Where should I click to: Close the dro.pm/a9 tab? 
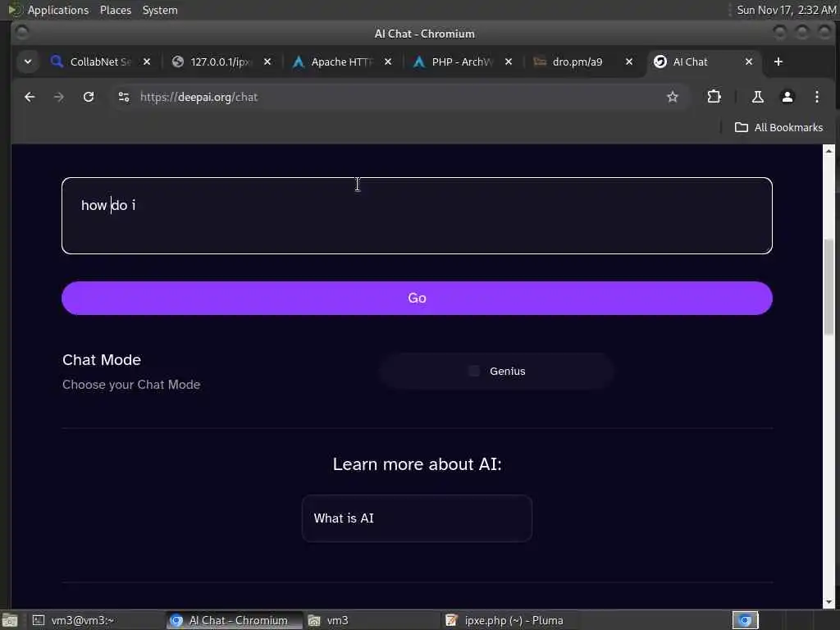pos(629,62)
